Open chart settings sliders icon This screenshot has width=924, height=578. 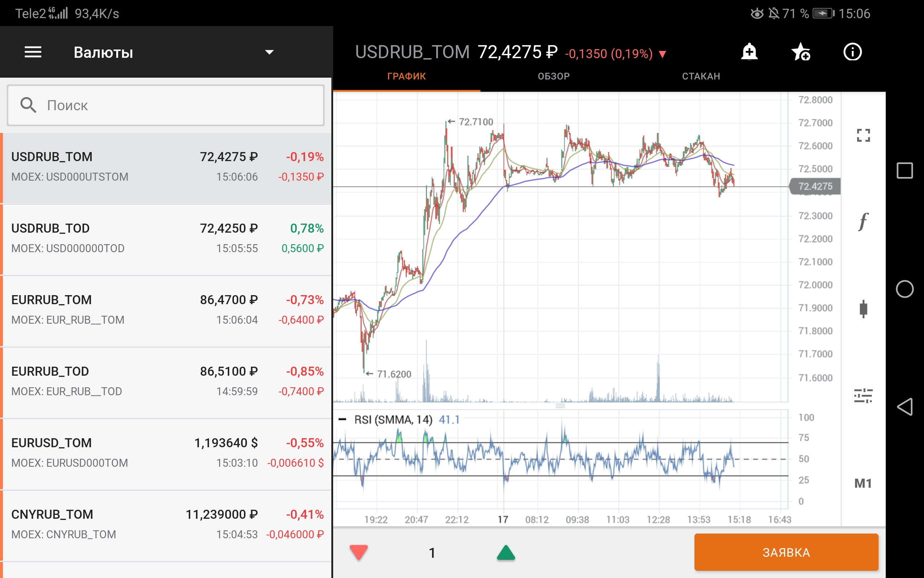tap(863, 396)
